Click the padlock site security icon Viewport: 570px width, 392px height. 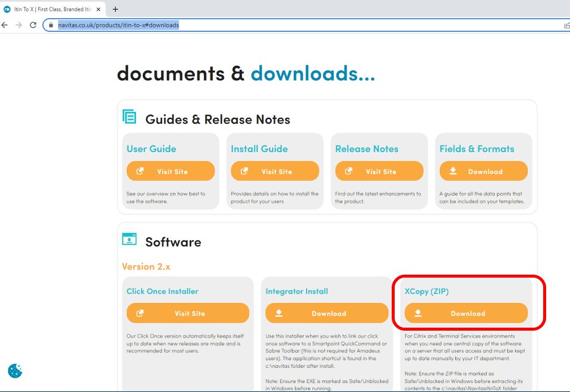pos(51,25)
